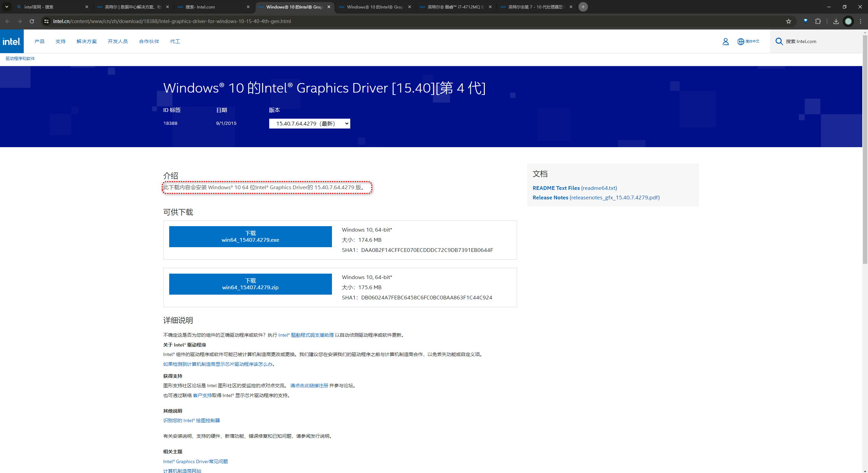
Task: Bookmark this page with star icon
Action: (788, 21)
